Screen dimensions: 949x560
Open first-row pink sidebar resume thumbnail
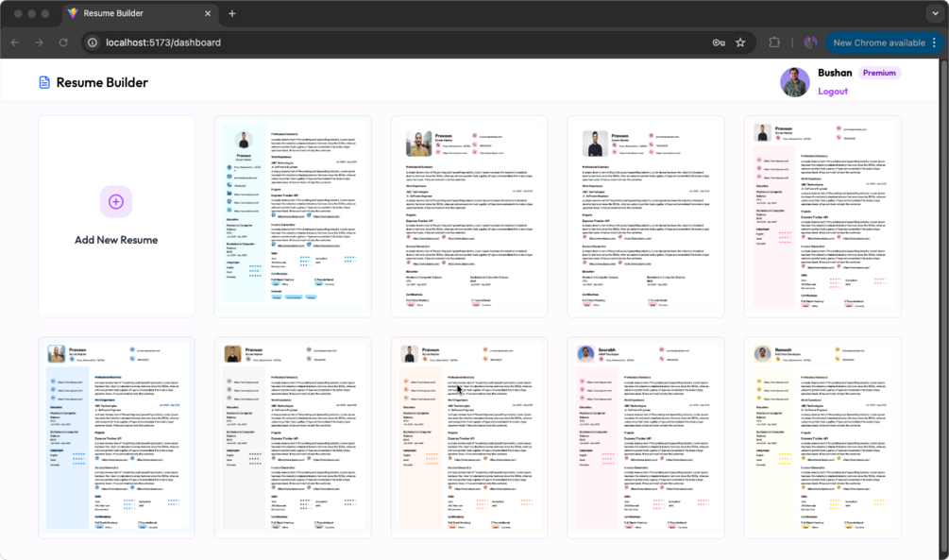coord(822,216)
